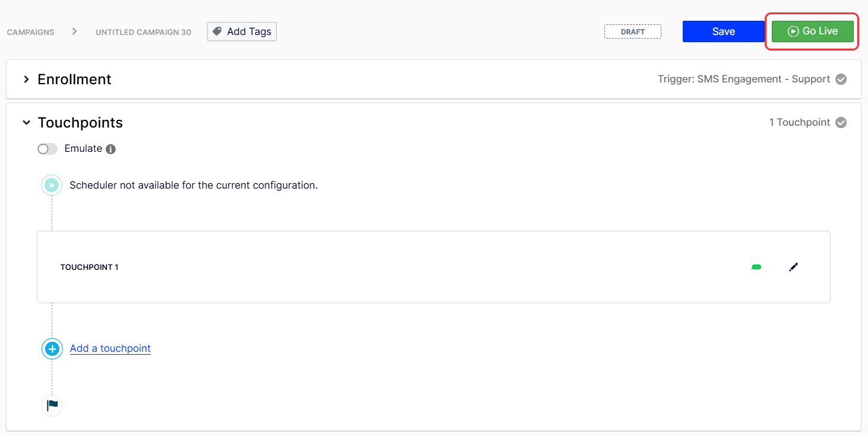Toggle the Emulate switch
Screen dimensions: 868x436
(47, 149)
